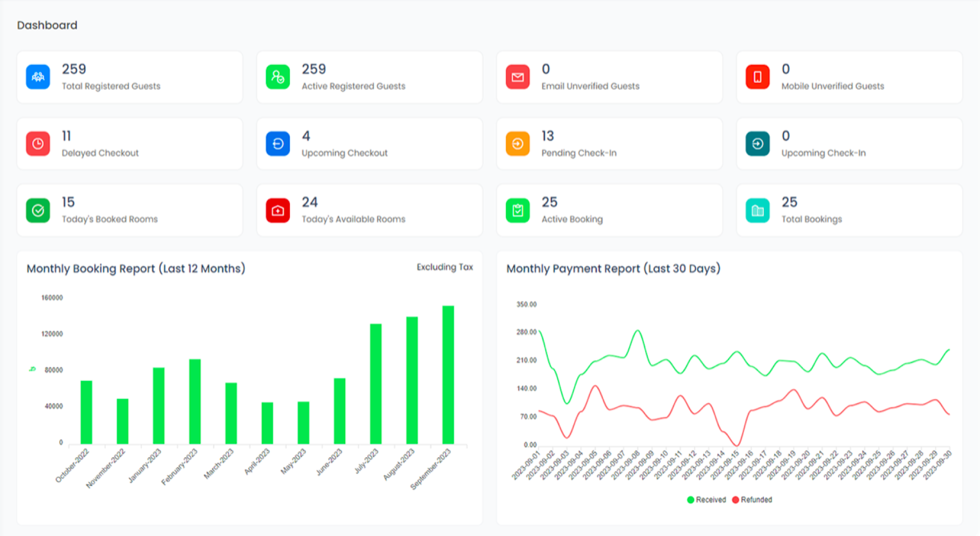This screenshot has width=980, height=536.
Task: Toggle the Refunded series in chart legend
Action: 752,500
